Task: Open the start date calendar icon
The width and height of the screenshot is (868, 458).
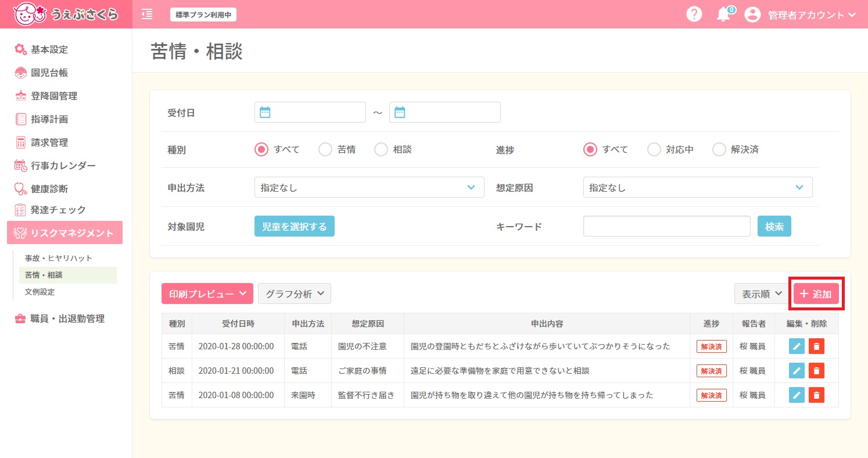Action: point(265,112)
